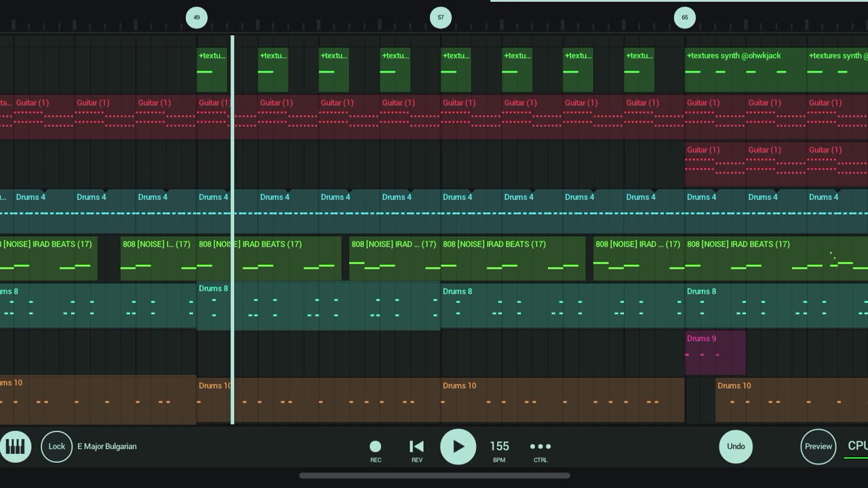868x488 pixels.
Task: Start playback with the play button
Action: (x=458, y=447)
